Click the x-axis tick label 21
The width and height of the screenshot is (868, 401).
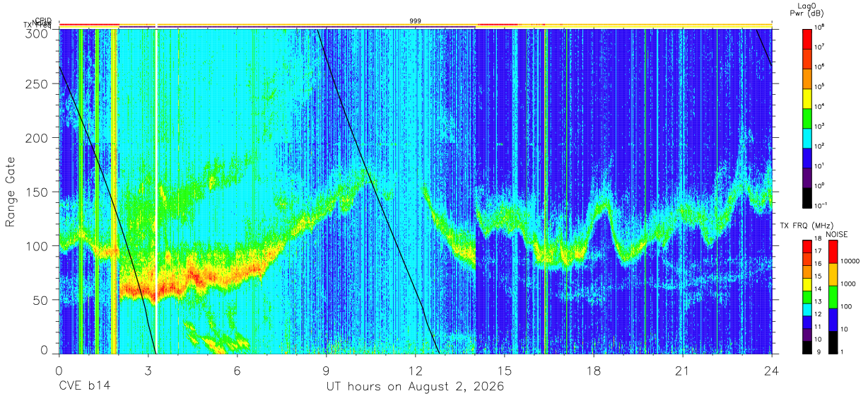(x=683, y=371)
